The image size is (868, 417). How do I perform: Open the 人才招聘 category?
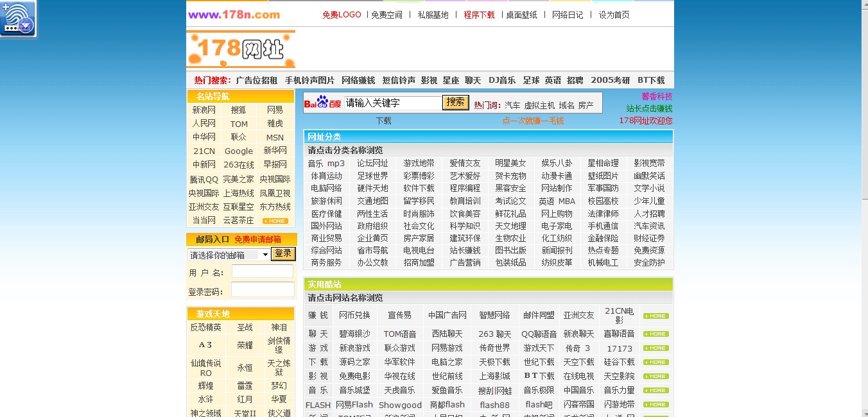tap(649, 214)
